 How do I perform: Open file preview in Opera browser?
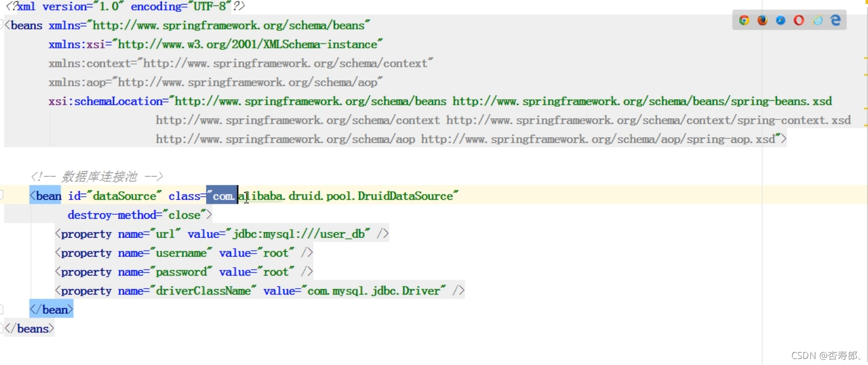point(799,20)
